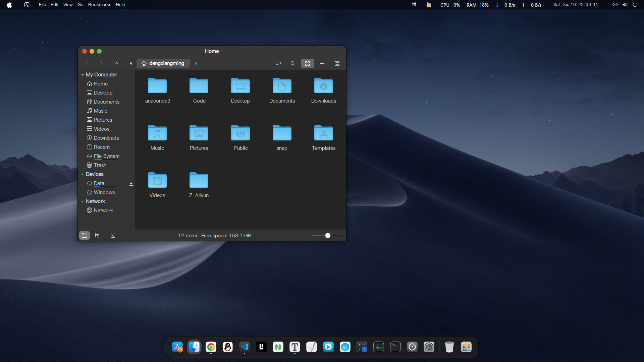
Task: Open the Z-Aliyun folder
Action: 199,181
